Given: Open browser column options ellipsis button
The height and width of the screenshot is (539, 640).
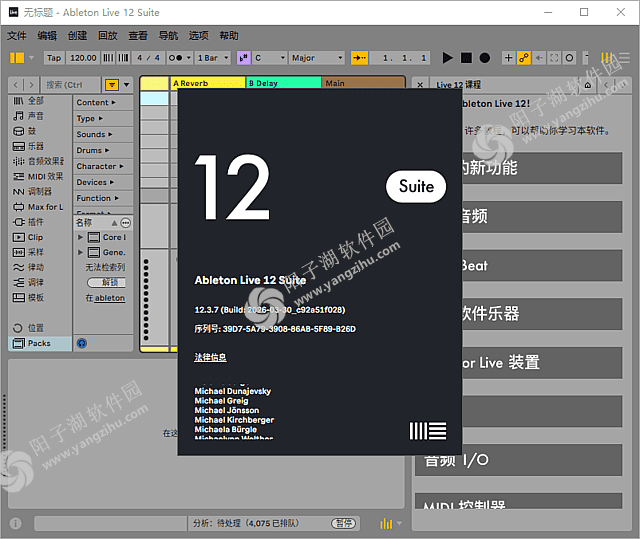Looking at the screenshot, I should pos(126,223).
